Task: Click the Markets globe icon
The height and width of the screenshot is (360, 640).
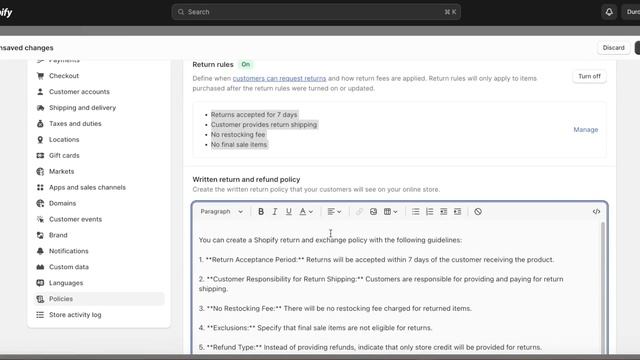Action: (40, 171)
